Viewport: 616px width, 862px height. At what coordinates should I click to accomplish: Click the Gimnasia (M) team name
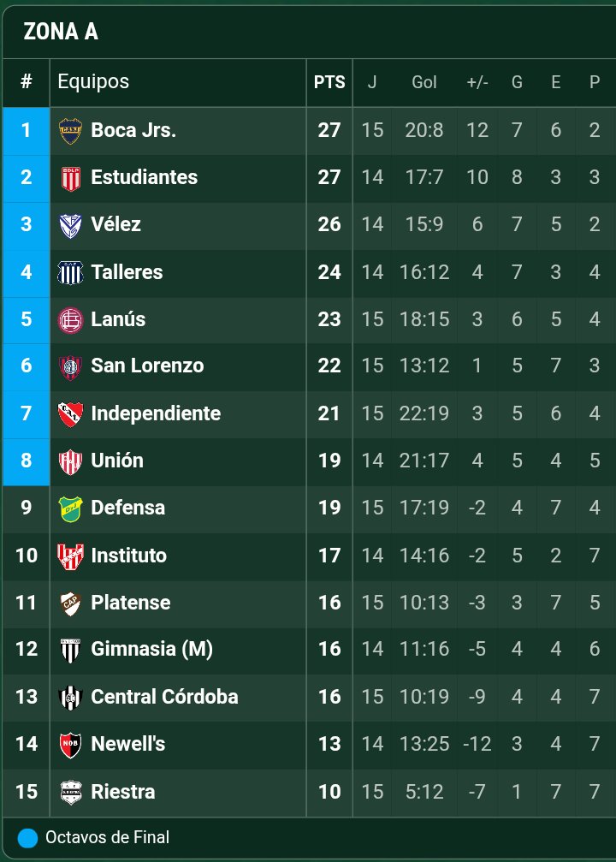pos(151,650)
